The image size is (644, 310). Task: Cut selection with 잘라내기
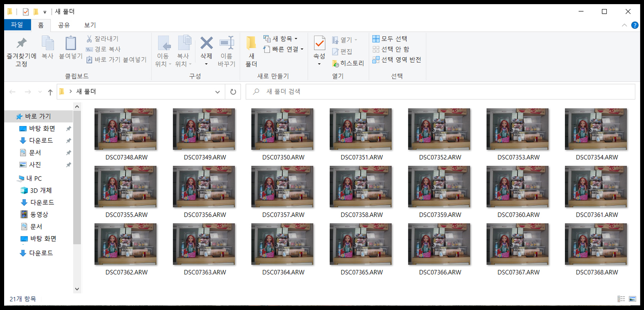(x=102, y=38)
